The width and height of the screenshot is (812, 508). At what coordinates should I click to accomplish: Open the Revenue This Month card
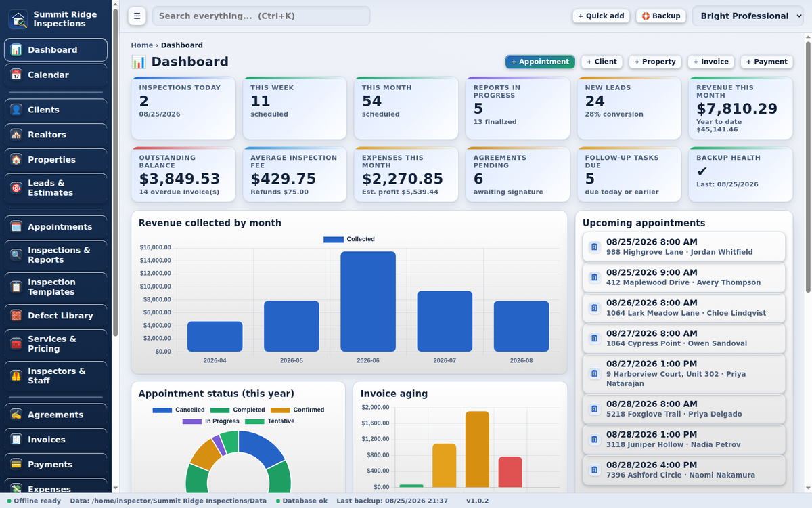click(740, 108)
